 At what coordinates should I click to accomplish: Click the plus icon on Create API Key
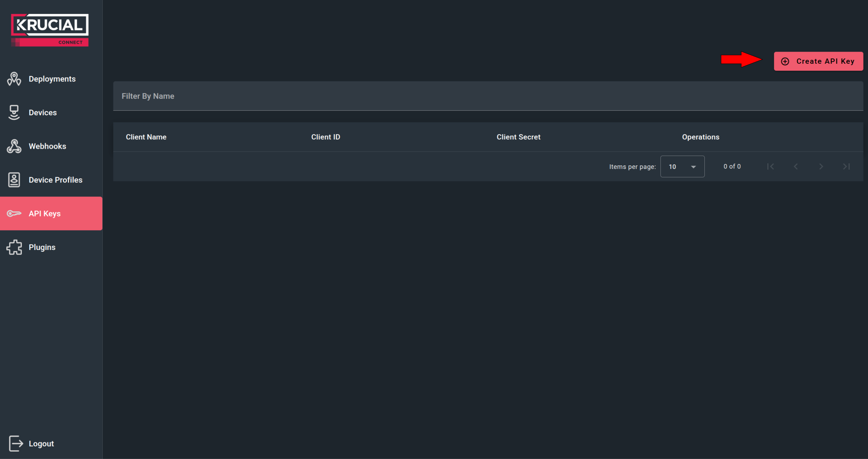pyautogui.click(x=785, y=61)
